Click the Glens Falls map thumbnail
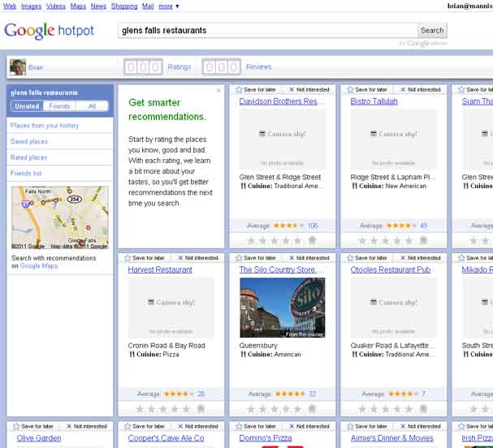This screenshot has height=448, width=493. (60, 218)
